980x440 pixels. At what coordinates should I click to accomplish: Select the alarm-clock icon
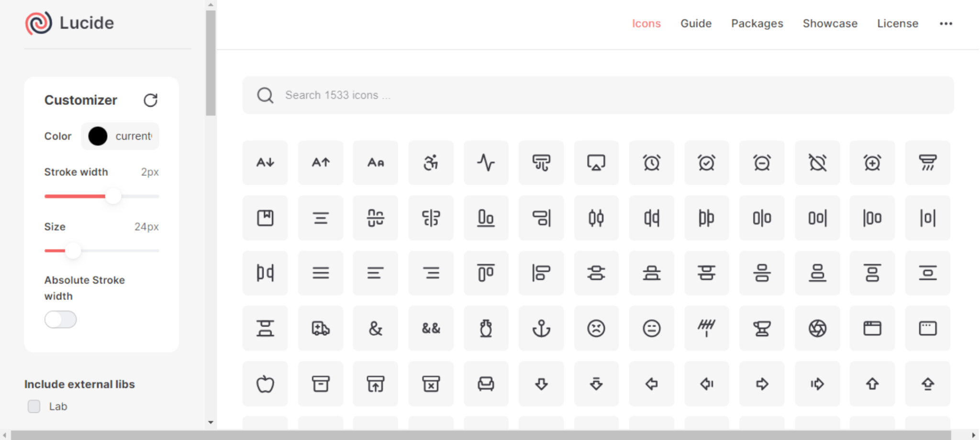tap(651, 163)
